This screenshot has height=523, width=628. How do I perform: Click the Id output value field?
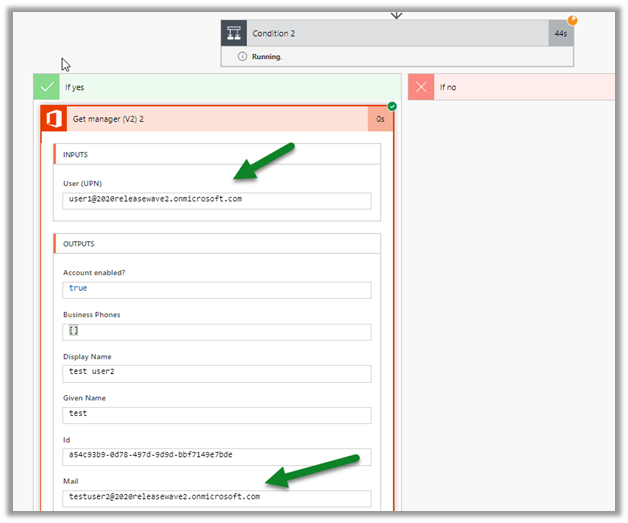216,456
